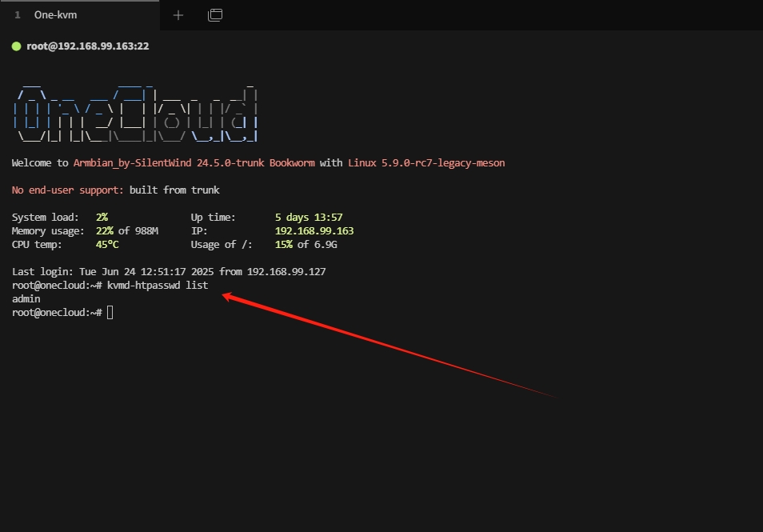Viewport: 763px width, 532px height.
Task: Click the CPU temp 45°C value
Action: pyautogui.click(x=107, y=244)
